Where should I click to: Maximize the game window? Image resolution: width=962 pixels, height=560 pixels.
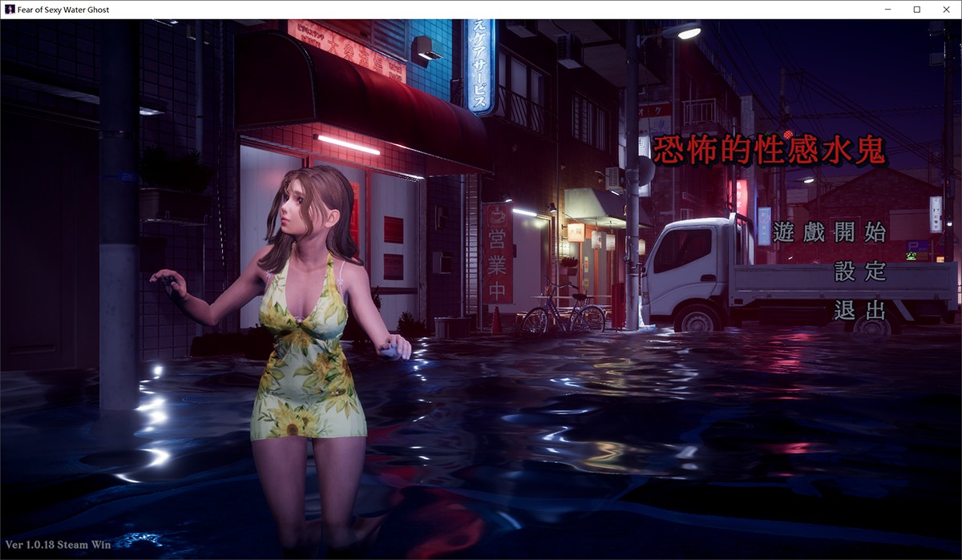coord(916,10)
